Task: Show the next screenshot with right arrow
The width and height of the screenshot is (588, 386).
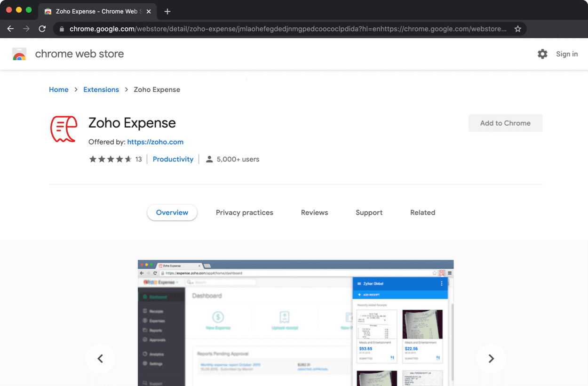Action: click(491, 358)
